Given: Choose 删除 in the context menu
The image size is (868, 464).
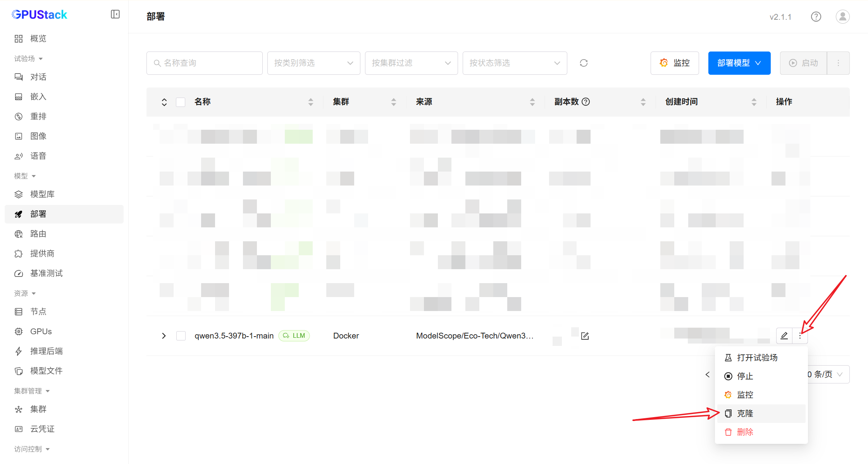Looking at the screenshot, I should [745, 432].
